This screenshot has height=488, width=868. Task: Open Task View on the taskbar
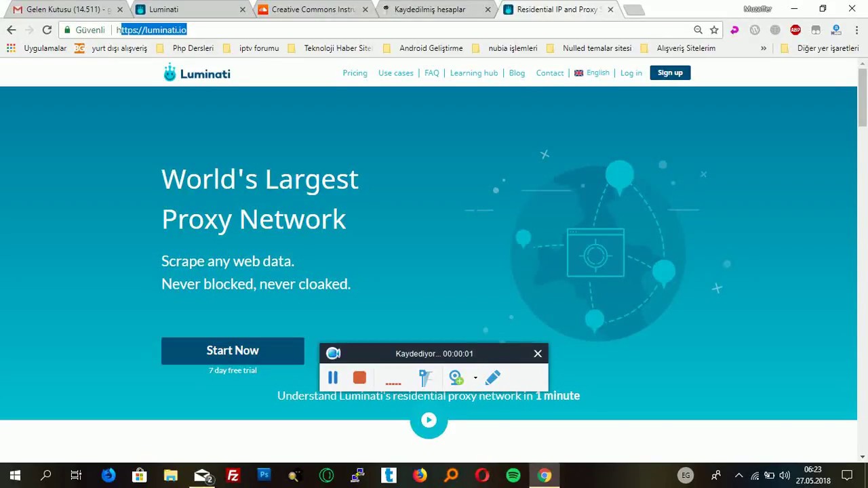click(76, 476)
